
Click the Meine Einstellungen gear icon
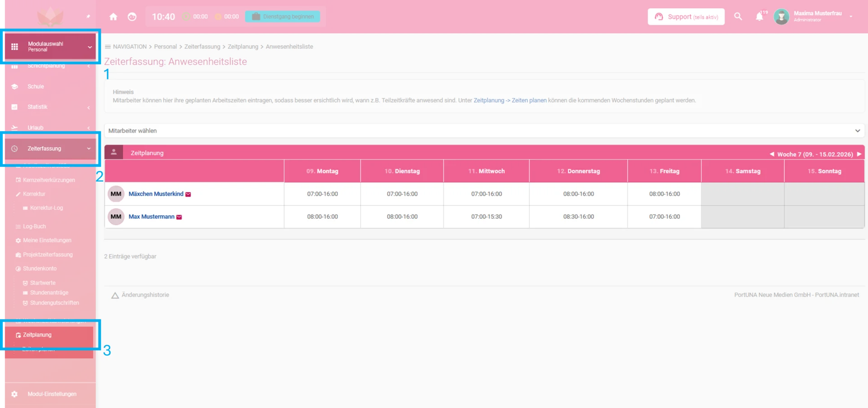(x=18, y=241)
